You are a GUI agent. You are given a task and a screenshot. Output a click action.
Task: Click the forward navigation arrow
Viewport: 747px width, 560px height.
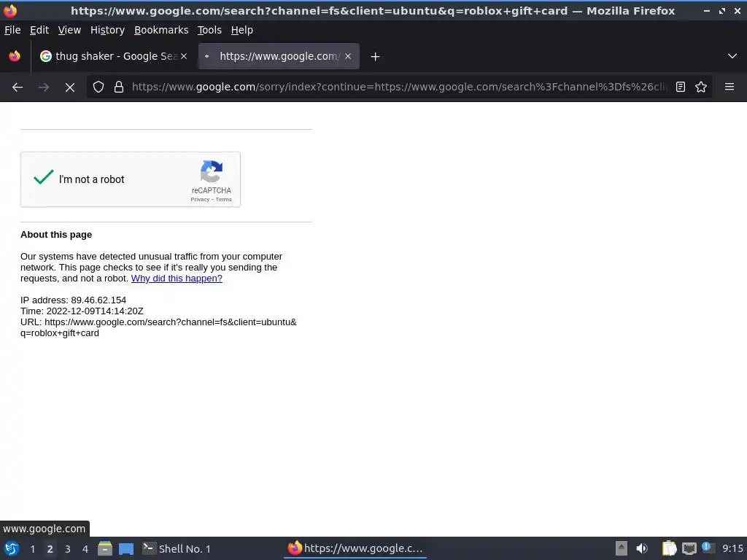click(x=43, y=87)
